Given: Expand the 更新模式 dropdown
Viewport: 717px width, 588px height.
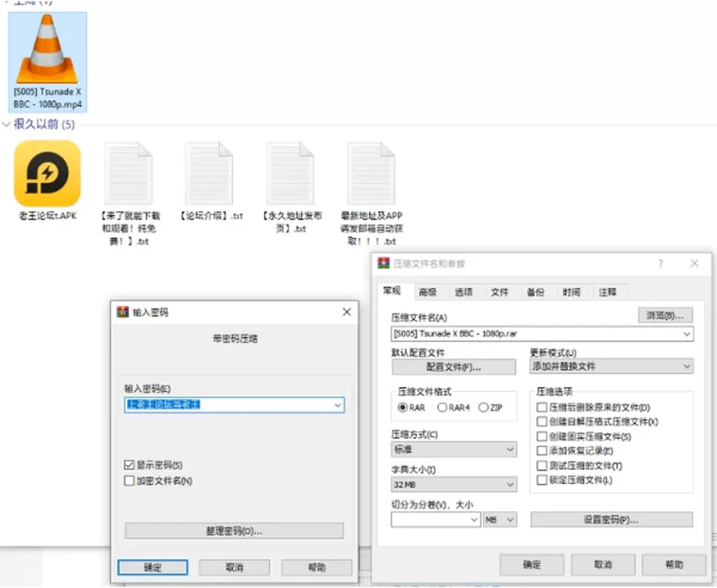Looking at the screenshot, I should [x=612, y=367].
